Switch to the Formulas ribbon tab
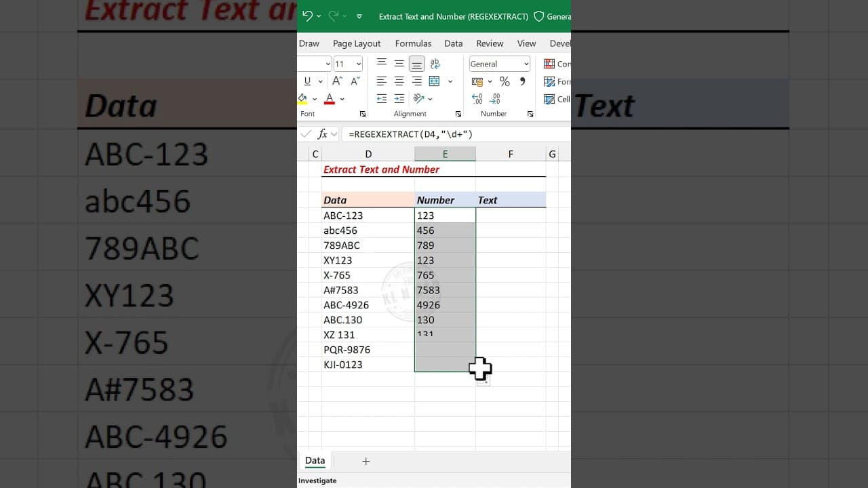The width and height of the screenshot is (868, 488). [x=413, y=43]
